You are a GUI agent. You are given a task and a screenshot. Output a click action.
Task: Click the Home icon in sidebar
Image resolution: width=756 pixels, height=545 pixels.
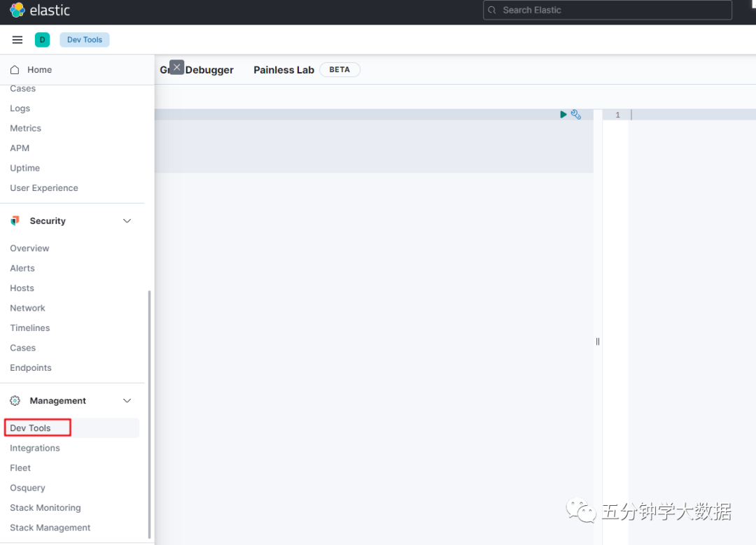pos(15,70)
